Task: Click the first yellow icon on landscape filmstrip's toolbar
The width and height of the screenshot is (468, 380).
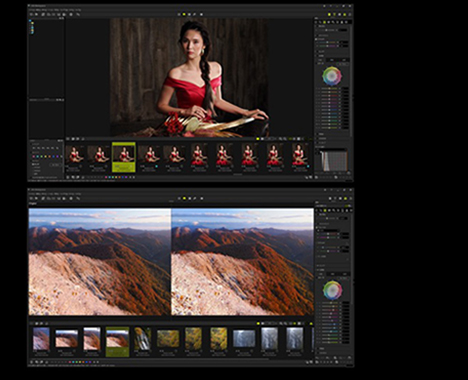Action: coord(258,324)
